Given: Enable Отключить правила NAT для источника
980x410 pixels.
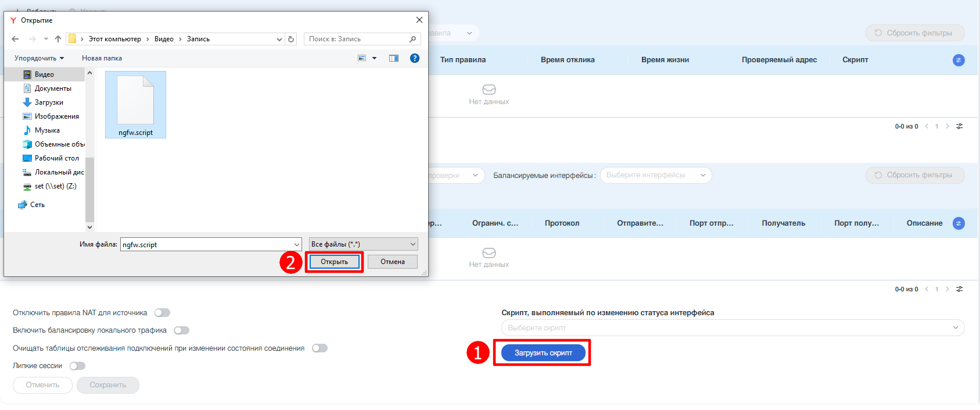Looking at the screenshot, I should click(x=162, y=313).
